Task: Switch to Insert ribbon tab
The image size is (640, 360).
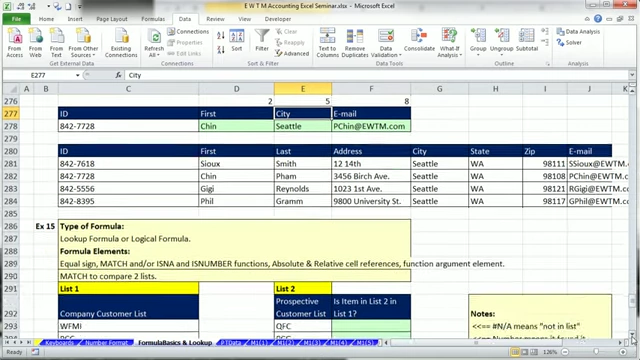Action: coord(75,19)
